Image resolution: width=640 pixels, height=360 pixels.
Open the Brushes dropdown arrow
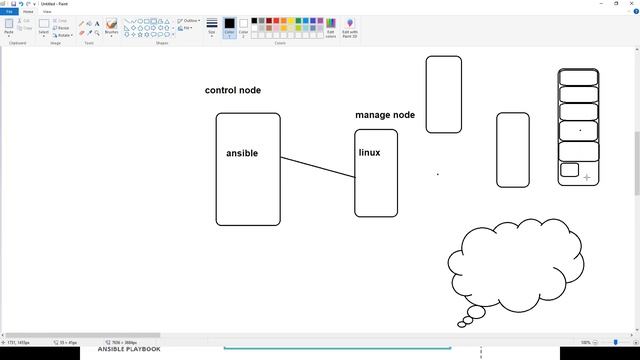tap(111, 36)
